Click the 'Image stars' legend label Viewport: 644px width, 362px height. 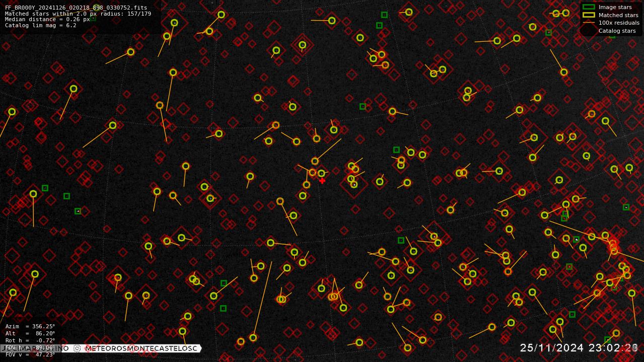click(x=615, y=7)
